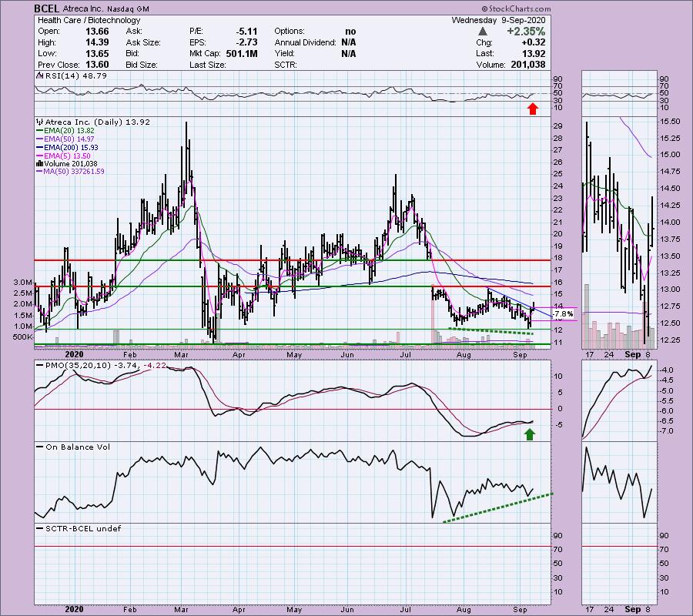Viewport: 693px width, 616px height.
Task: Click the Jul label below the price chart
Action: click(405, 355)
